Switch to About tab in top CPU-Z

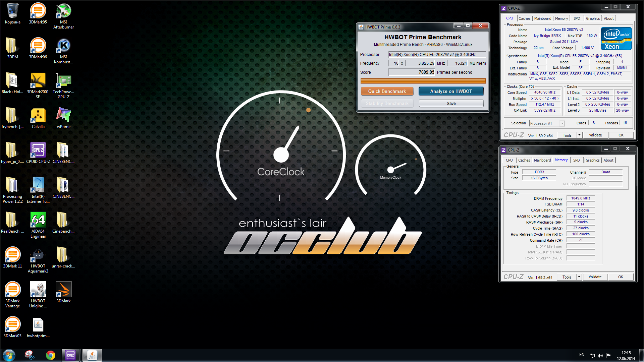click(x=609, y=18)
